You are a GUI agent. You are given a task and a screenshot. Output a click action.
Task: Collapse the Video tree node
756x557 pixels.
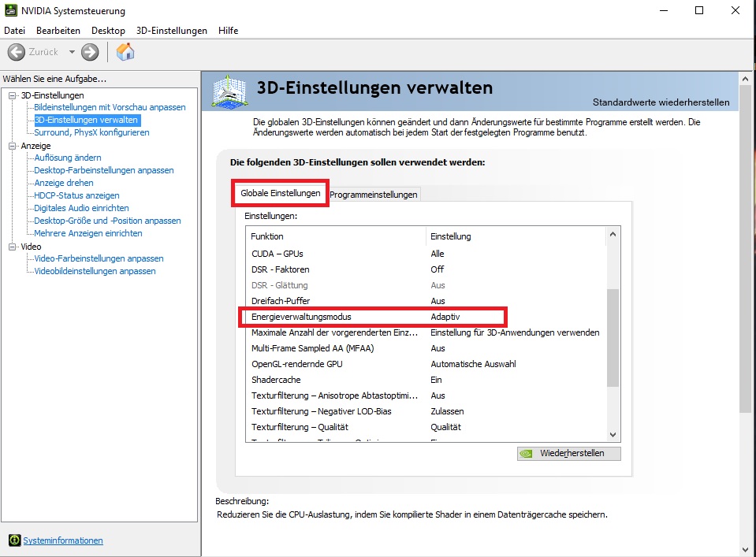[13, 247]
